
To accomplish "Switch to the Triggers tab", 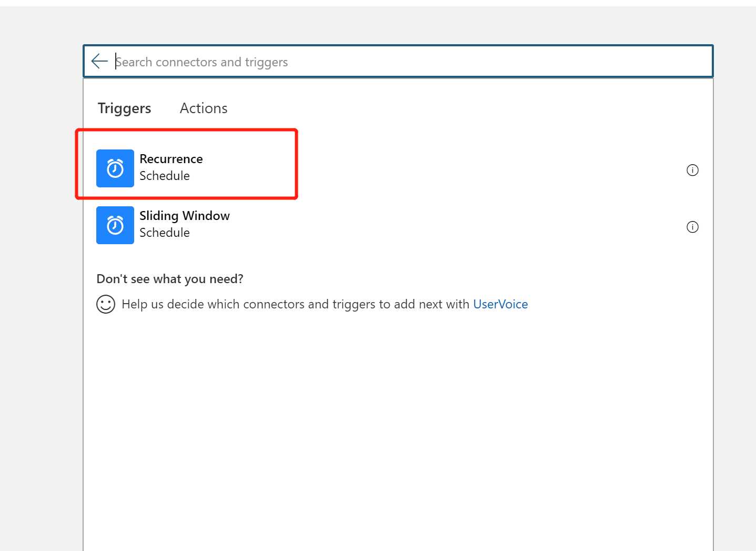I will pos(124,108).
